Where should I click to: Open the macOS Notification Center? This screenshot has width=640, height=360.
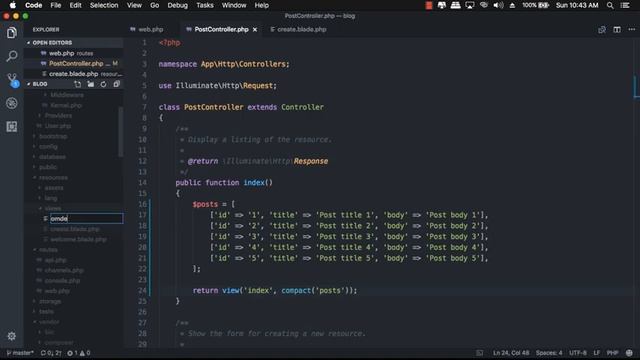click(x=625, y=5)
